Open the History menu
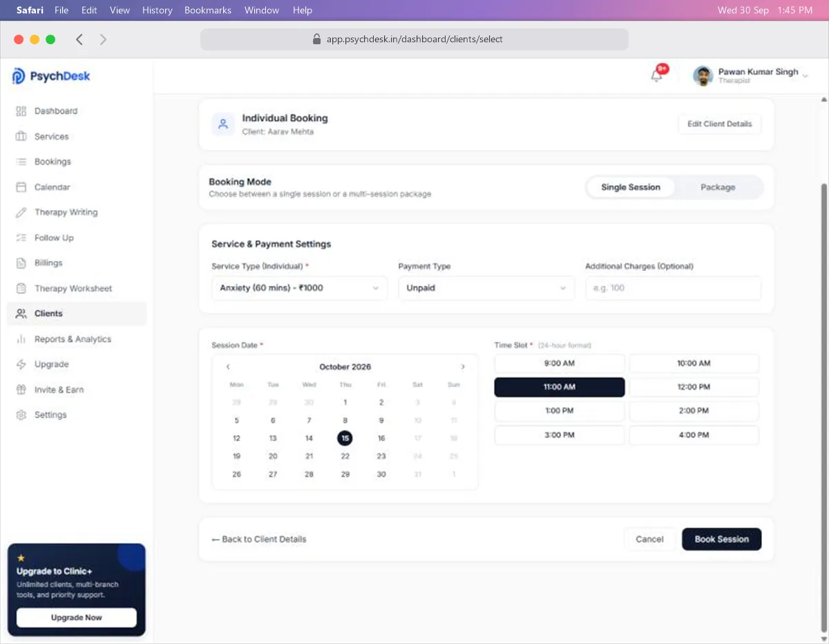The image size is (829, 644). pyautogui.click(x=158, y=10)
